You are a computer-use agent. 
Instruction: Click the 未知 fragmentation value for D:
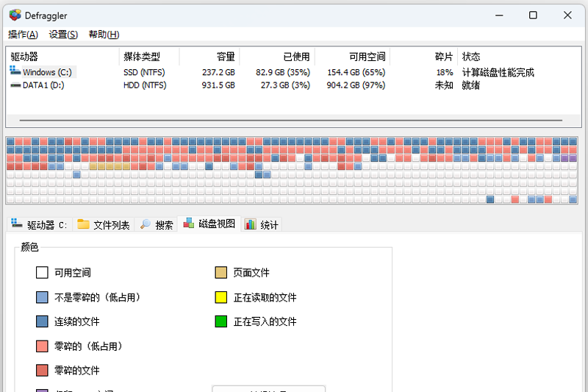coord(444,85)
